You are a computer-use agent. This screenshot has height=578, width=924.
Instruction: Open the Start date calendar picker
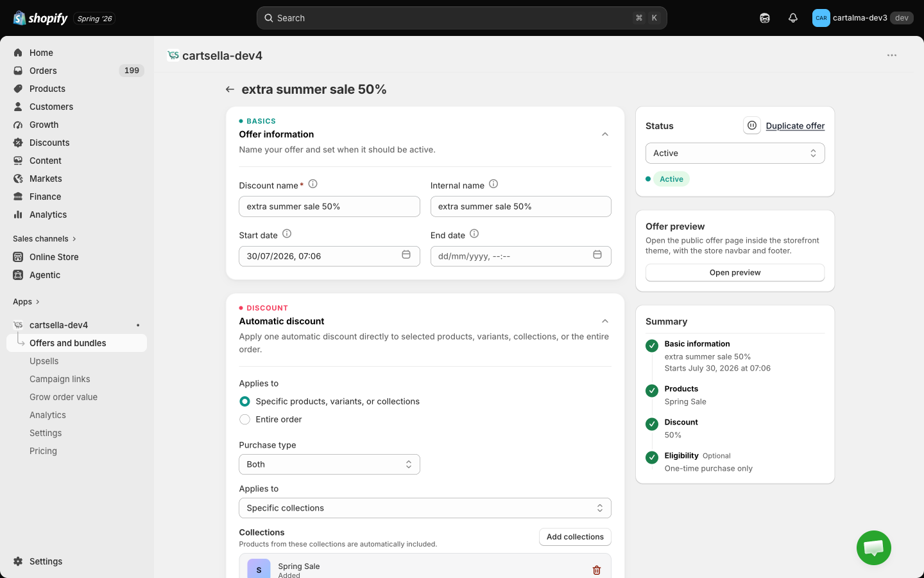point(406,255)
